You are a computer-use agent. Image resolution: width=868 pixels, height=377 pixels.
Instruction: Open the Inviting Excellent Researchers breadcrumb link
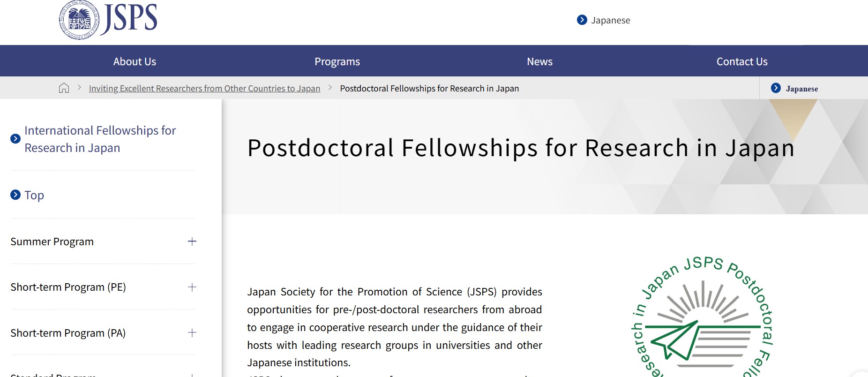(x=205, y=88)
